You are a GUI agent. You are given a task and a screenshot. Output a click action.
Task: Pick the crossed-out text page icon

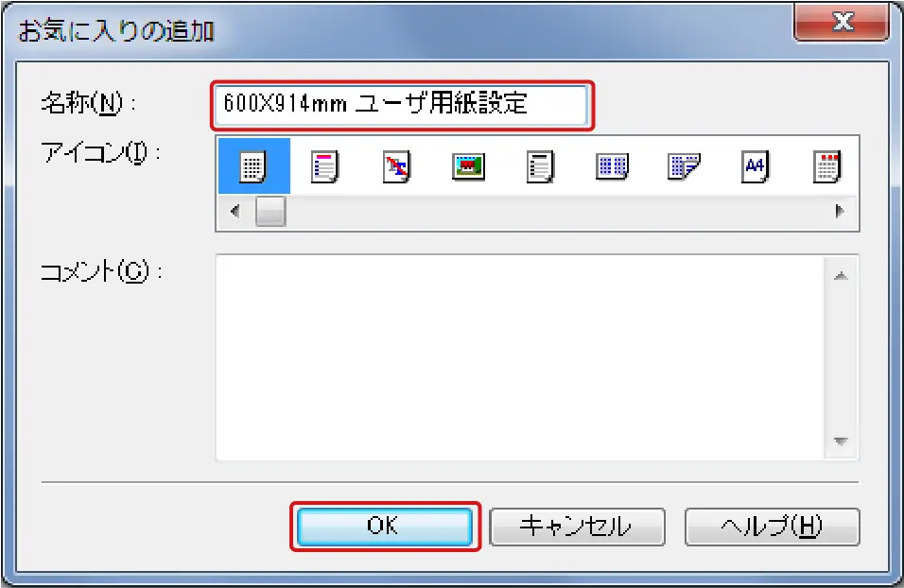396,166
